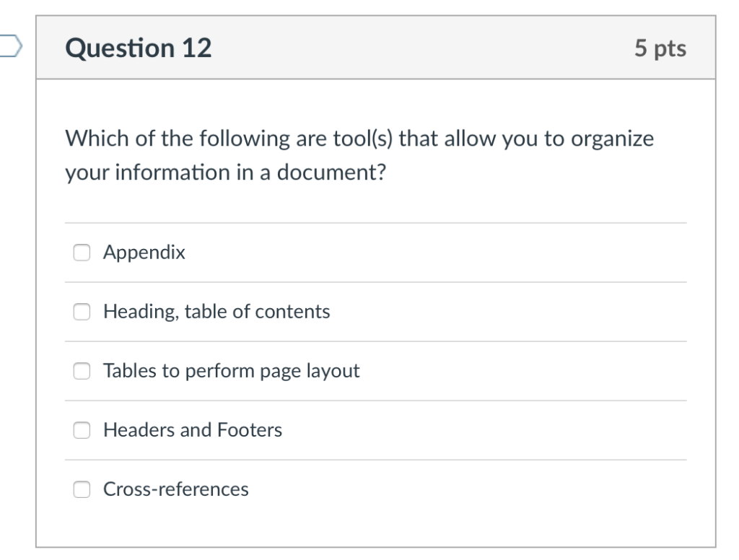Check the Tables to perform page layout box
Screen dimensions: 739x560
[x=82, y=370]
